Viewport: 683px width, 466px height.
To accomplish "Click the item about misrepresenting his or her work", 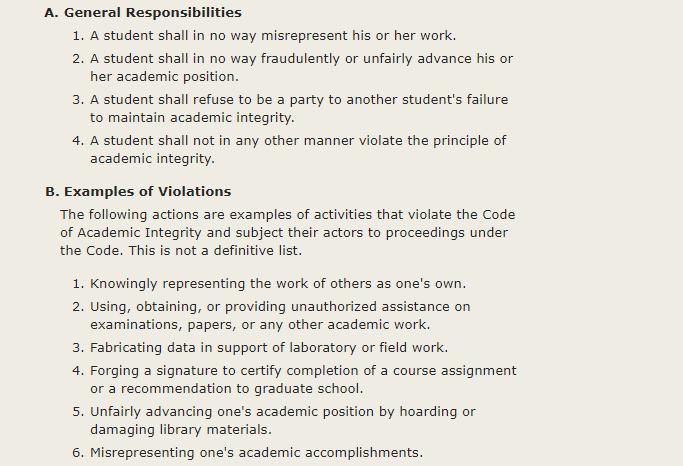I will [272, 36].
